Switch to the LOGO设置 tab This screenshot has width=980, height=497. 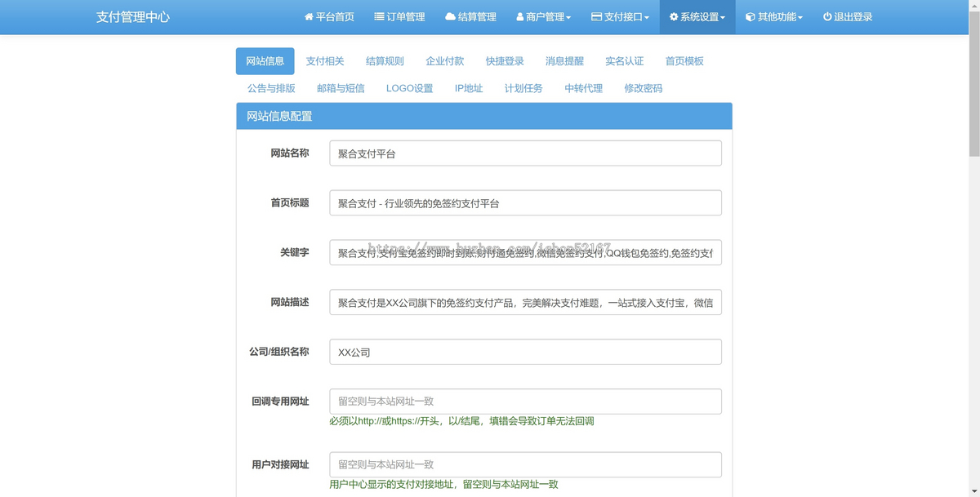tap(410, 88)
